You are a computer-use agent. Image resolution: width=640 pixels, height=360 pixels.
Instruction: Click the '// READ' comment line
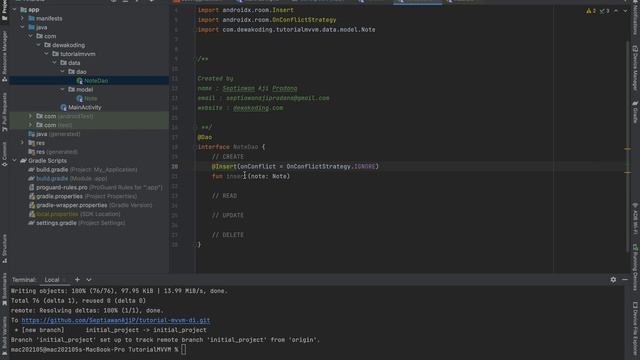(x=224, y=196)
